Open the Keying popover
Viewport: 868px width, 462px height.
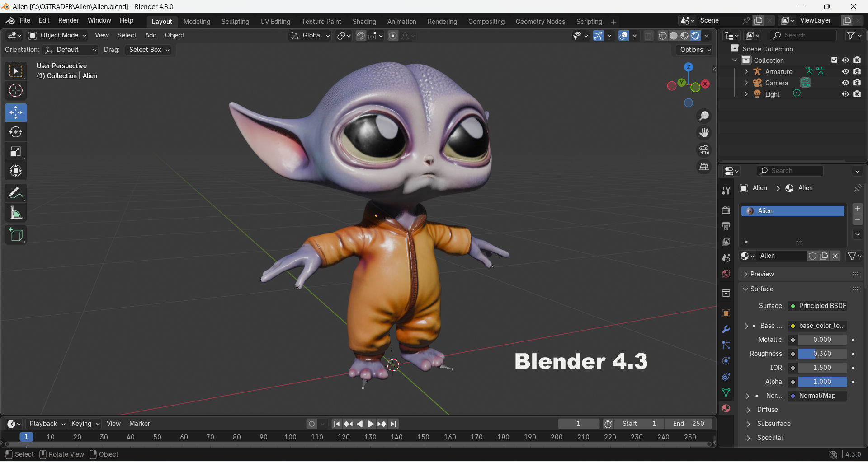coord(85,424)
